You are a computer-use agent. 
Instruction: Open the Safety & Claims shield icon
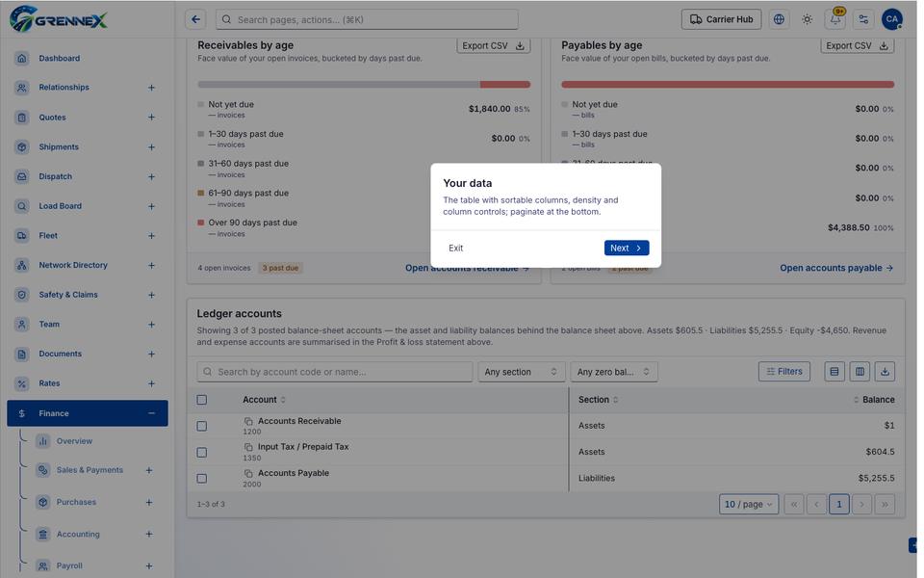[22, 295]
